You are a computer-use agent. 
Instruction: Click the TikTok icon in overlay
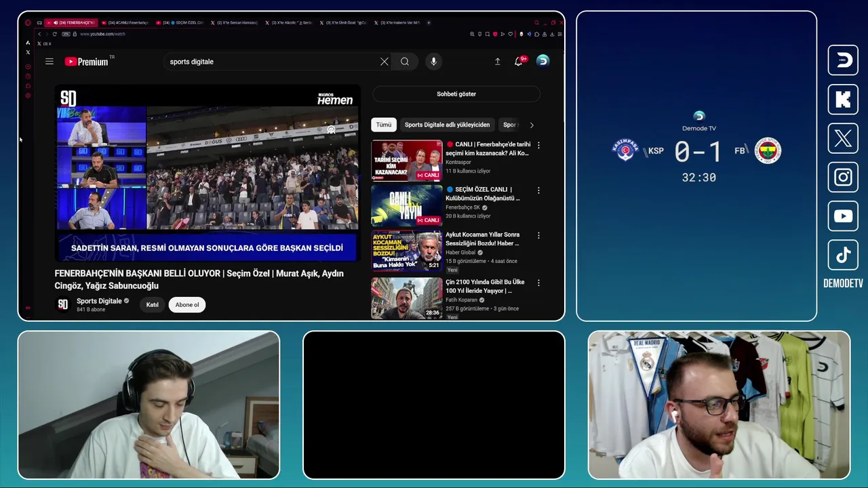(x=843, y=256)
